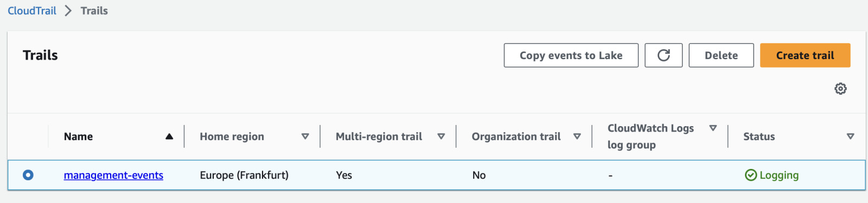868x203 pixels.
Task: Click the Status column header label
Action: [759, 136]
